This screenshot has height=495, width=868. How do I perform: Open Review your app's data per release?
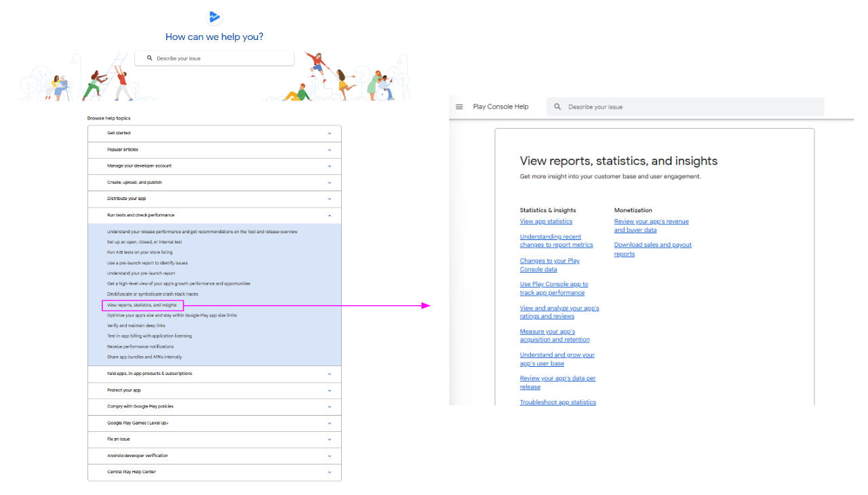point(558,382)
